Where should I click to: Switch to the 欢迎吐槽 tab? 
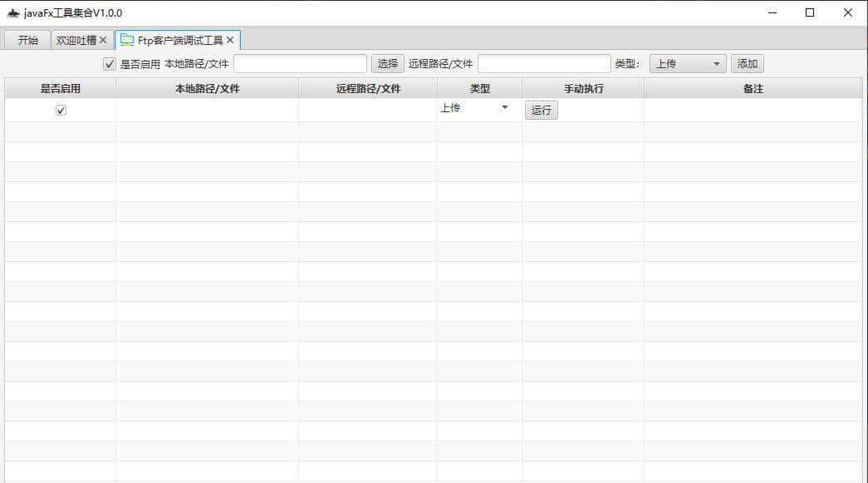pos(77,38)
